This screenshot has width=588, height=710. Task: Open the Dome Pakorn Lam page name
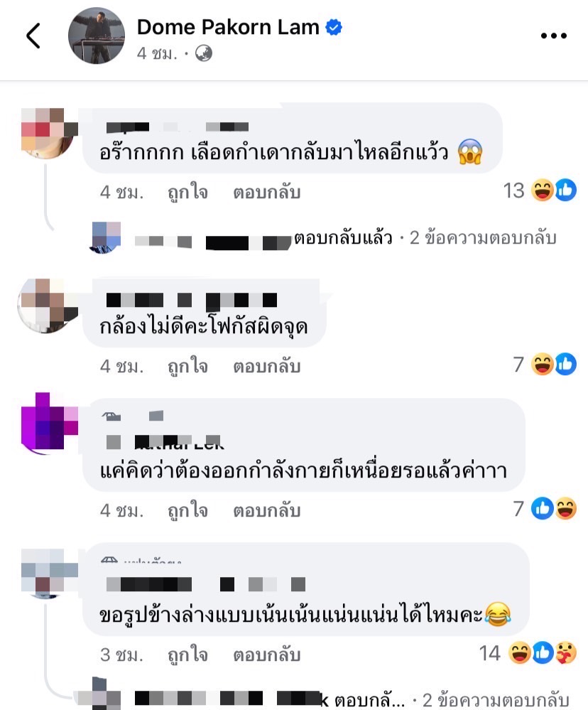228,27
